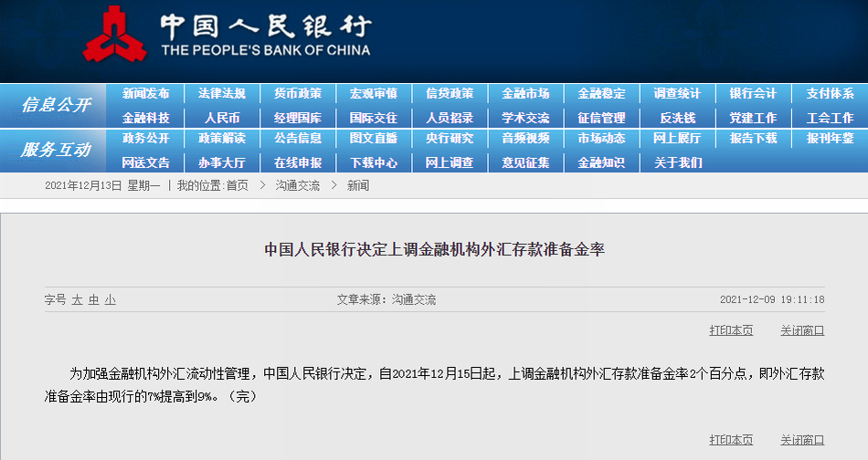Open 支付体系 navigation link
The height and width of the screenshot is (460, 868).
(830, 93)
